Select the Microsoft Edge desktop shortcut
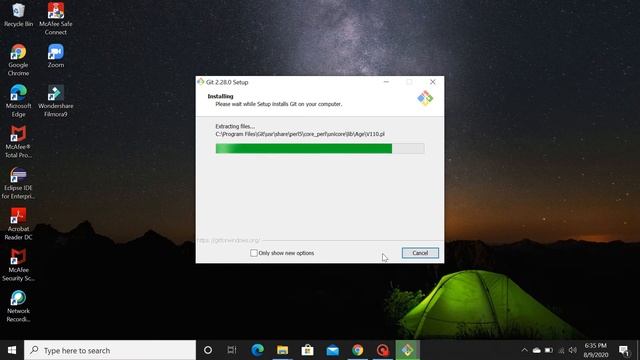Image resolution: width=640 pixels, height=360 pixels. tap(18, 101)
